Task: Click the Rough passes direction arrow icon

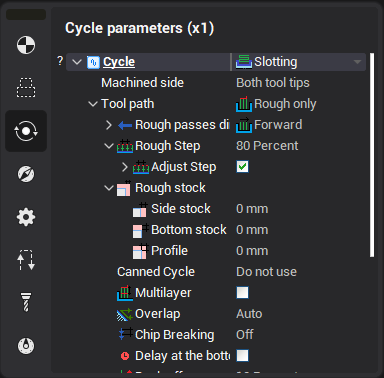Action: (125, 125)
